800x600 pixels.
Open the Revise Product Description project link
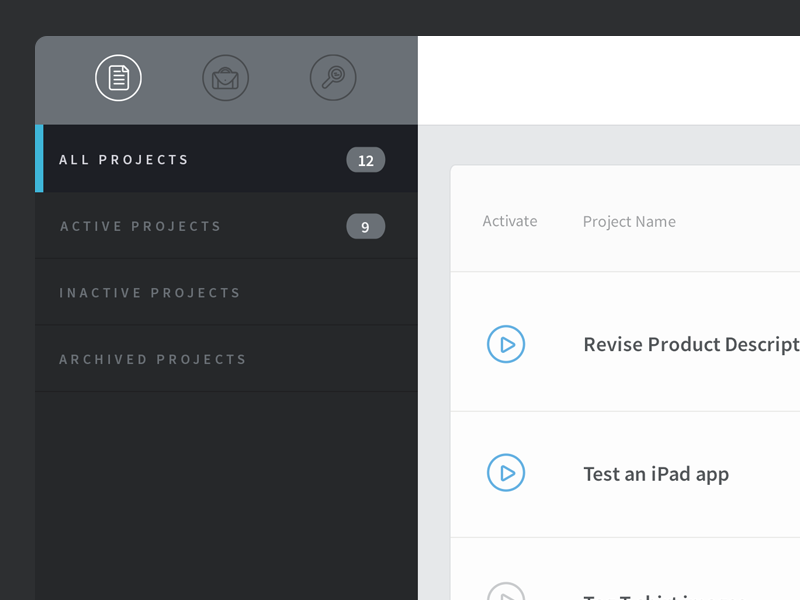pyautogui.click(x=690, y=344)
